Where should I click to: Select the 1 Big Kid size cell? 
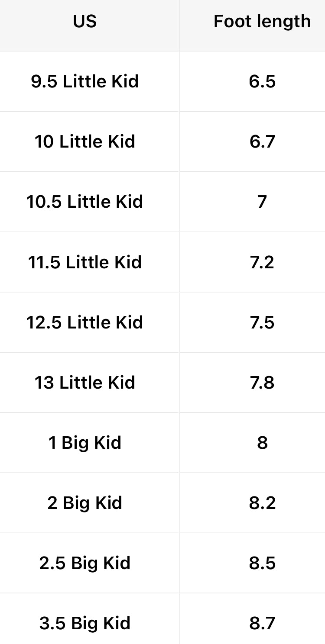pyautogui.click(x=85, y=442)
